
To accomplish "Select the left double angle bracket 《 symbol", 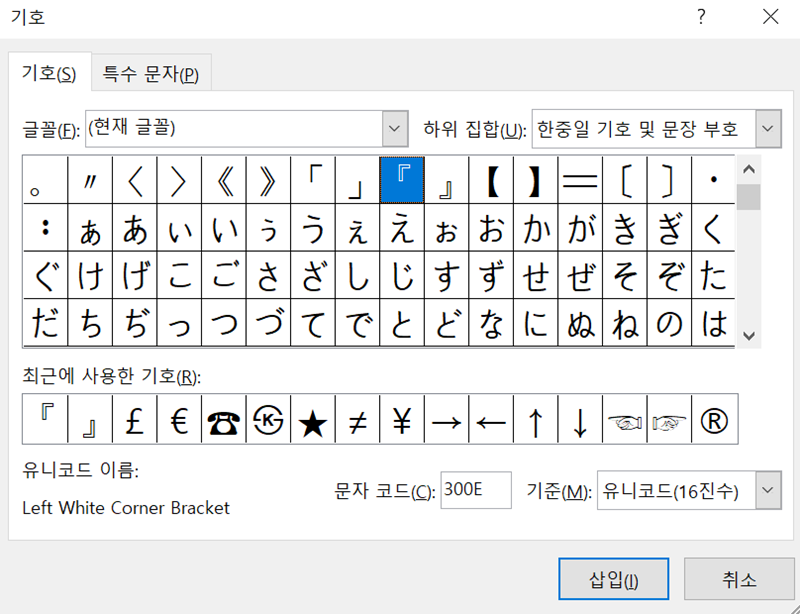I will (224, 180).
